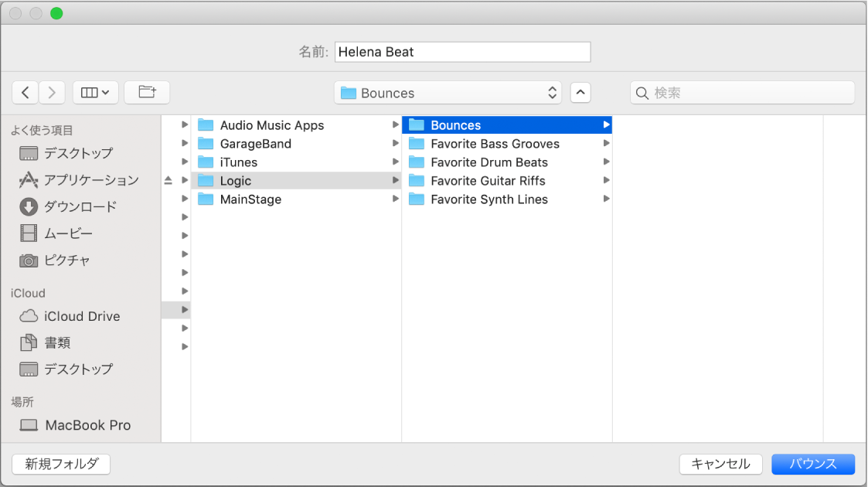Click the search field
This screenshot has height=487, width=868.
click(x=742, y=93)
